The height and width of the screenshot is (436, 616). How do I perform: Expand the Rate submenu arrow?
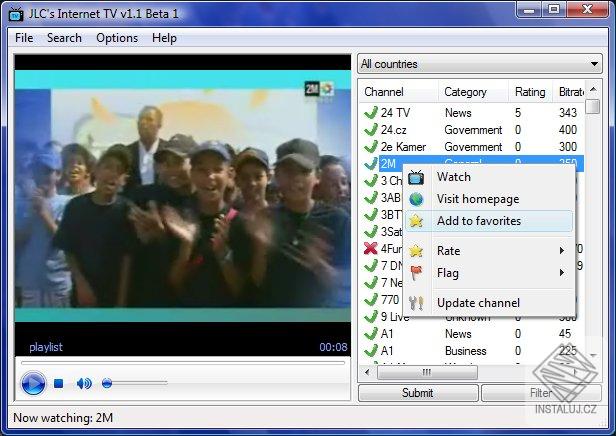562,251
